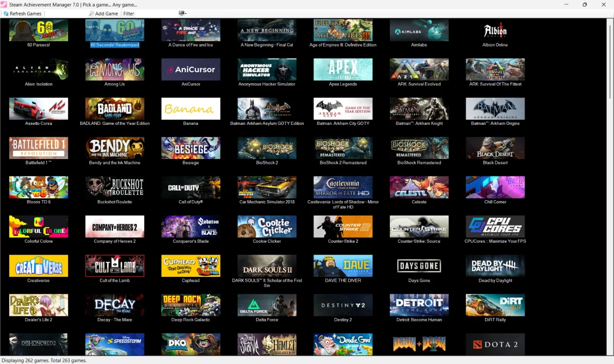Select the Bloons TD 6 tile
614x364 pixels.
click(x=39, y=187)
